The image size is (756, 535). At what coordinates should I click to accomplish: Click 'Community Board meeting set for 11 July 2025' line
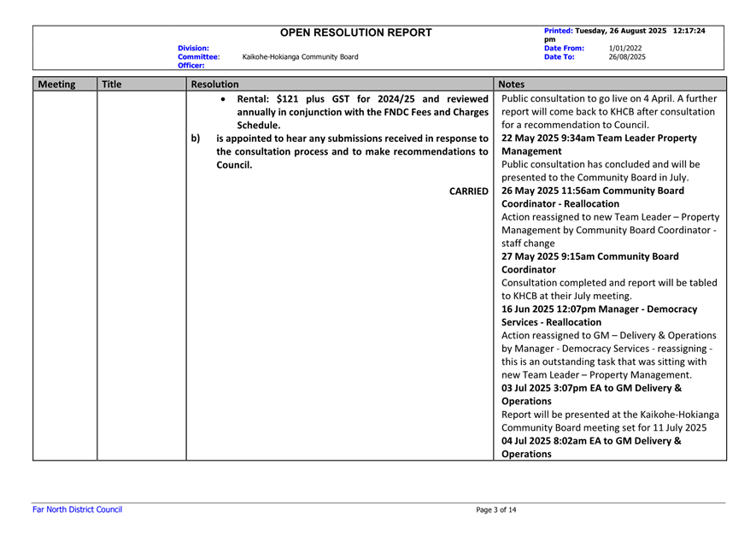point(604,428)
